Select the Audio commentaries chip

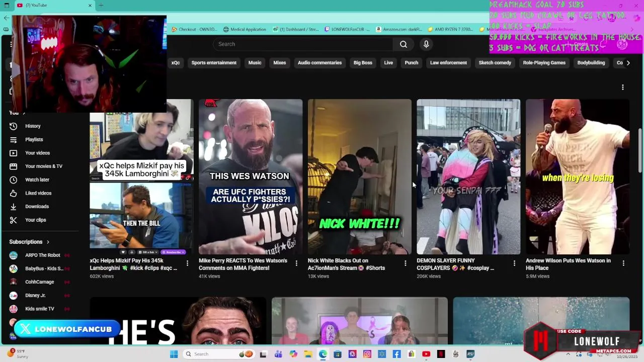point(319,63)
